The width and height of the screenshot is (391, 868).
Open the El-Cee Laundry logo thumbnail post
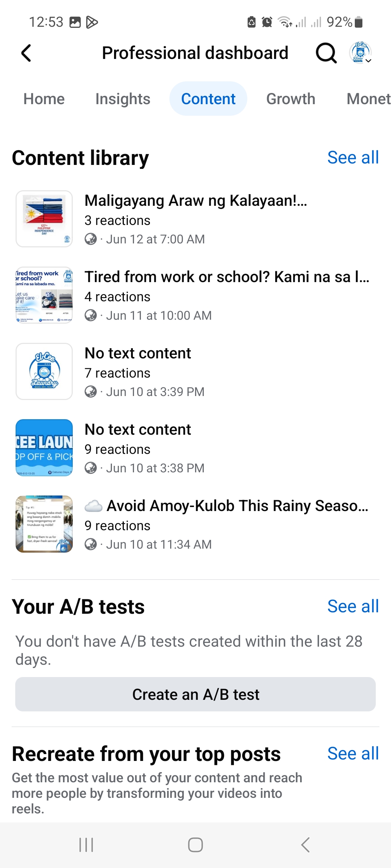tap(44, 371)
